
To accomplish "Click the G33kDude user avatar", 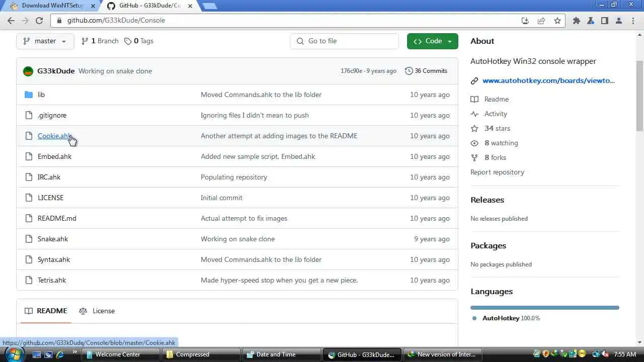I will [28, 71].
